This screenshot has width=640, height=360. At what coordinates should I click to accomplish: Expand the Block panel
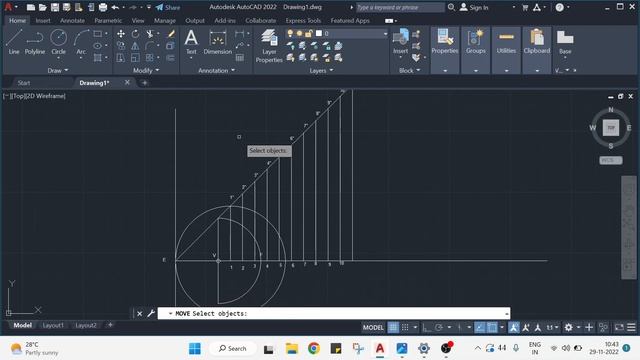point(409,71)
